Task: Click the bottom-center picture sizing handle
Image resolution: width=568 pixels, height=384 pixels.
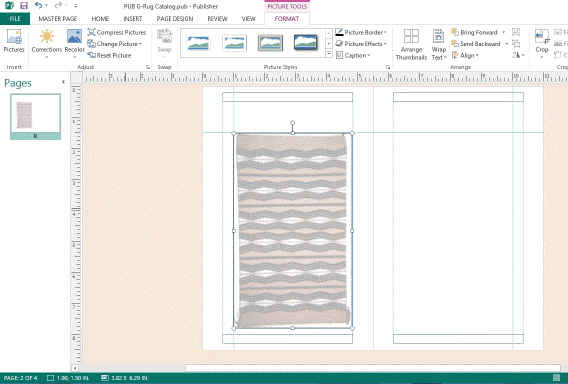Action: pyautogui.click(x=293, y=328)
